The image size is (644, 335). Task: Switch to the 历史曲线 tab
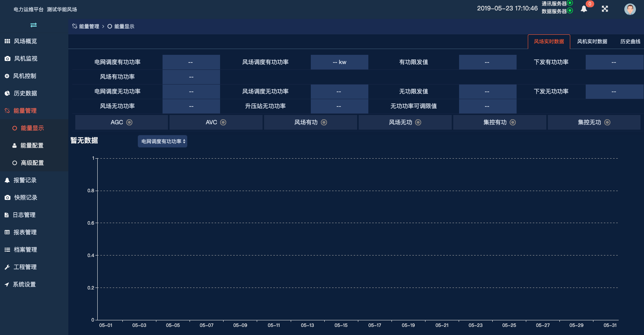(630, 42)
